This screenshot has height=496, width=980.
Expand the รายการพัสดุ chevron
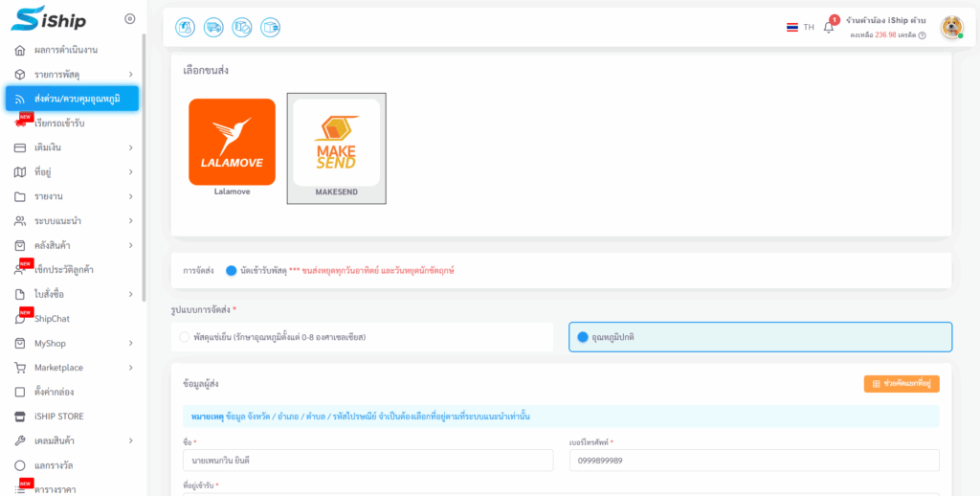click(130, 75)
